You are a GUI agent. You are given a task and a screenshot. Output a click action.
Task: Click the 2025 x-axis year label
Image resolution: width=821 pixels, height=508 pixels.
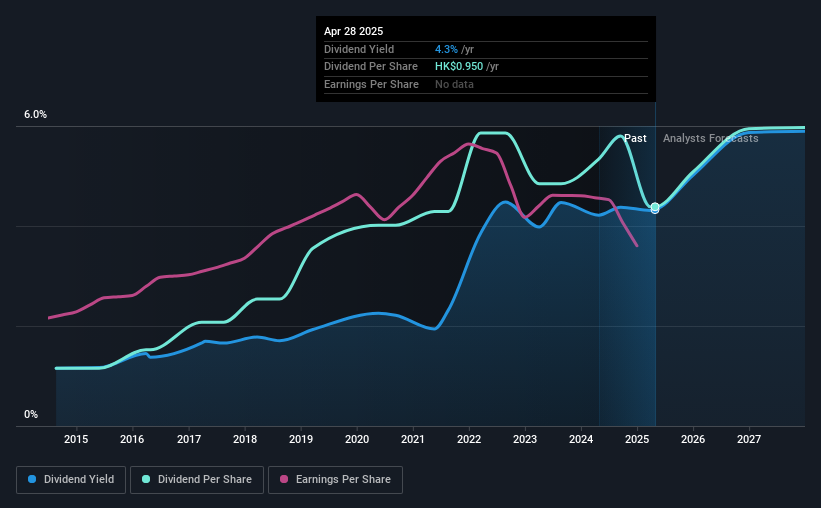[637, 439]
